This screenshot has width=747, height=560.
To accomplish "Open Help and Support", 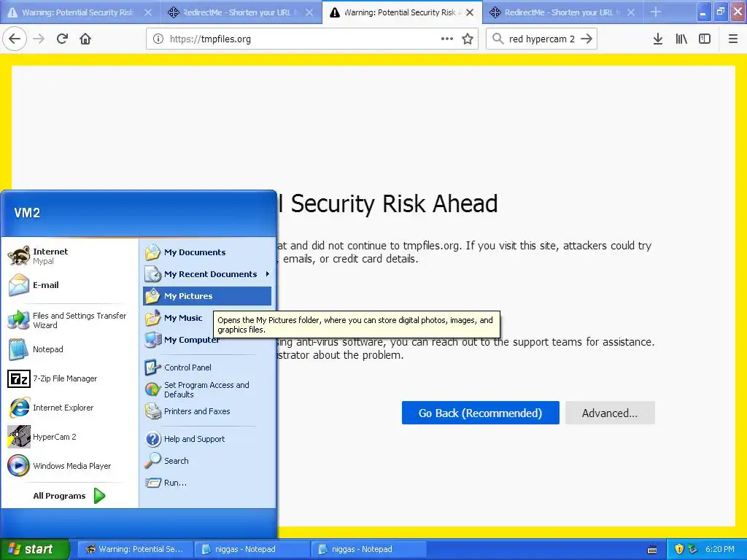I will click(207, 439).
